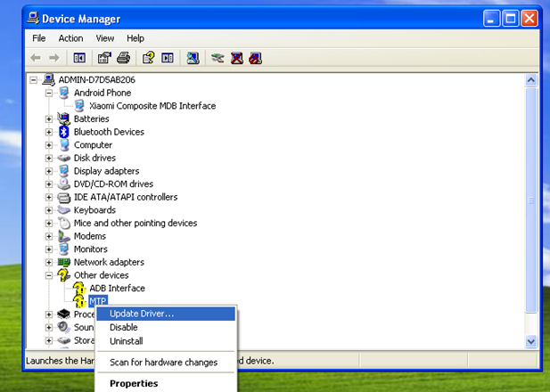Click the Android Phone category icon
550x392 pixels.
(x=64, y=93)
